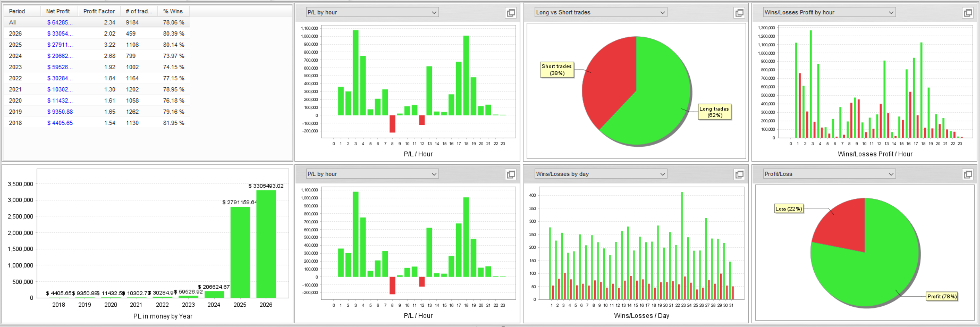This screenshot has width=980, height=327.
Task: Open the Wins/Losses by day dropdown
Action: 601,174
